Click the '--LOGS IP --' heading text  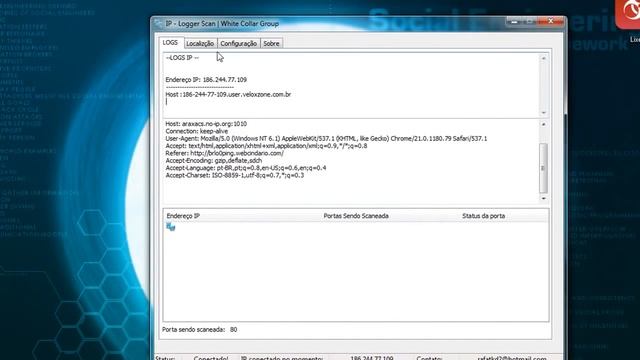[182, 58]
